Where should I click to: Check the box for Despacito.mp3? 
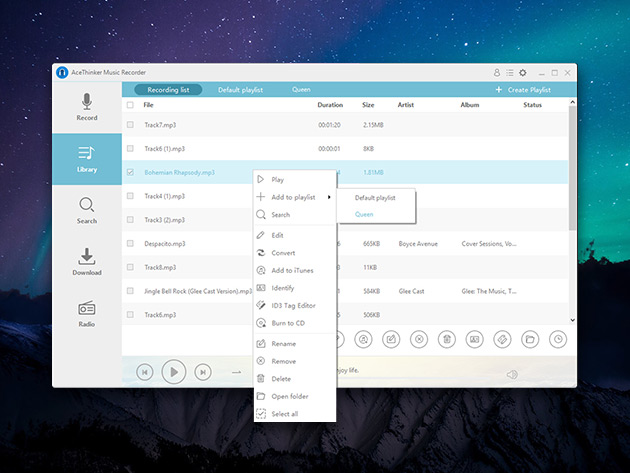(130, 243)
